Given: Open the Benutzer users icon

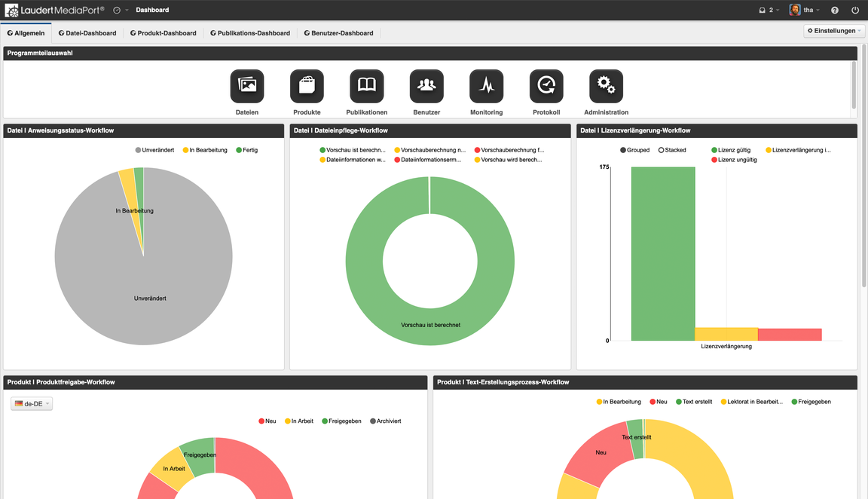Looking at the screenshot, I should tap(426, 87).
